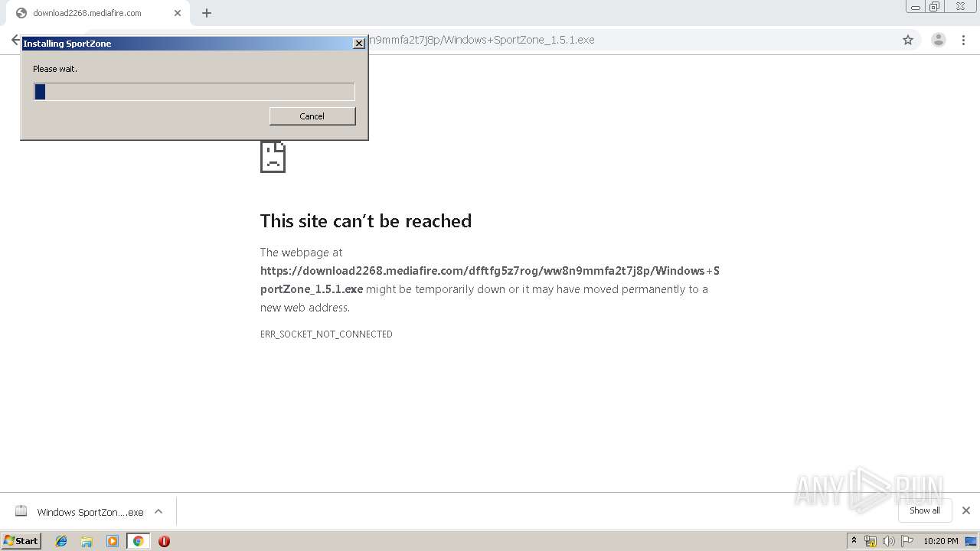Expand the download item options chevron
Image resolution: width=980 pixels, height=551 pixels.
(x=158, y=511)
